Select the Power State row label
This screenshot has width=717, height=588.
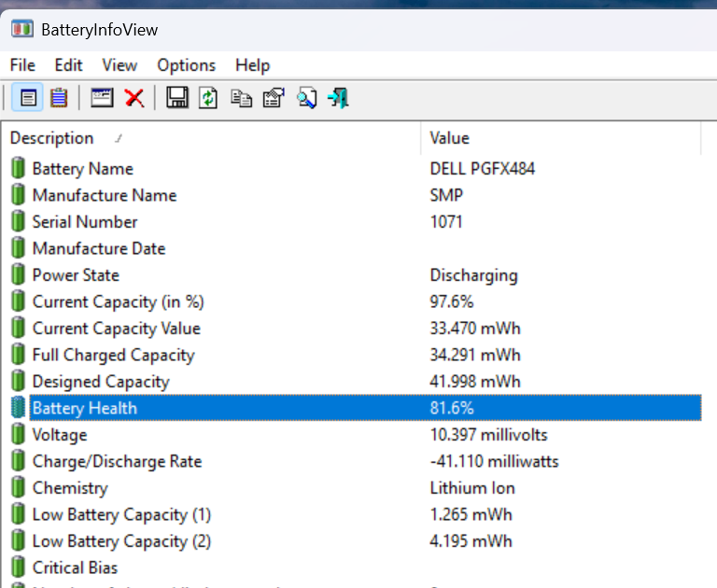[76, 274]
